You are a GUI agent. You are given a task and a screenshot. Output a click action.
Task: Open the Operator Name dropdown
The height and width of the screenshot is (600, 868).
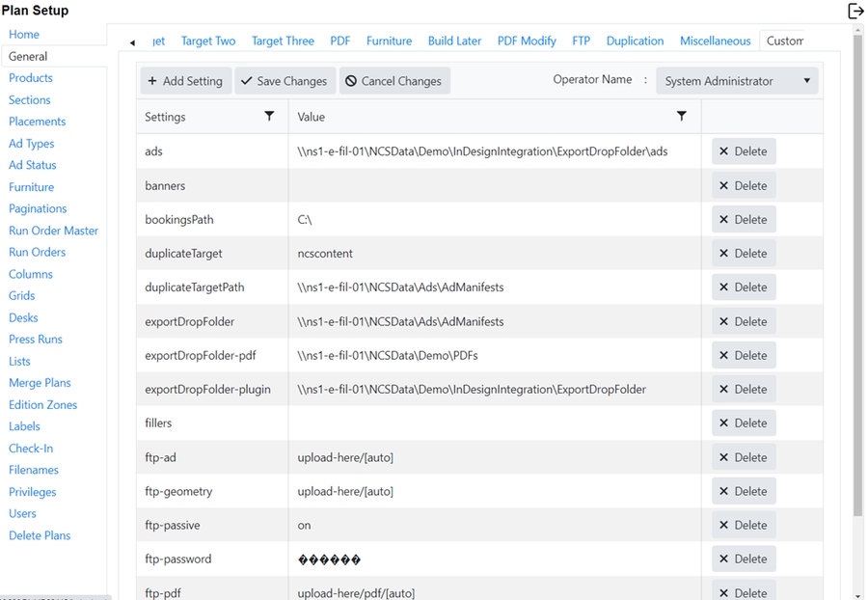point(737,81)
